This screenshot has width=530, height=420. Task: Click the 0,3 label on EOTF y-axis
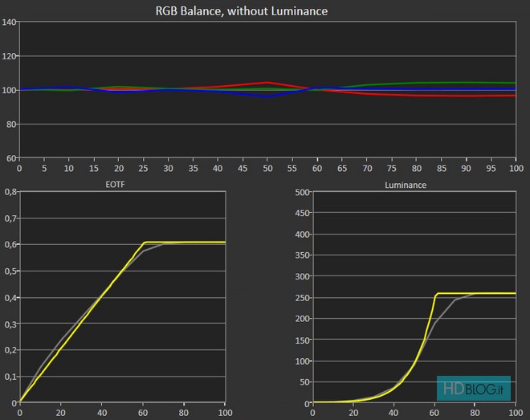pyautogui.click(x=9, y=324)
